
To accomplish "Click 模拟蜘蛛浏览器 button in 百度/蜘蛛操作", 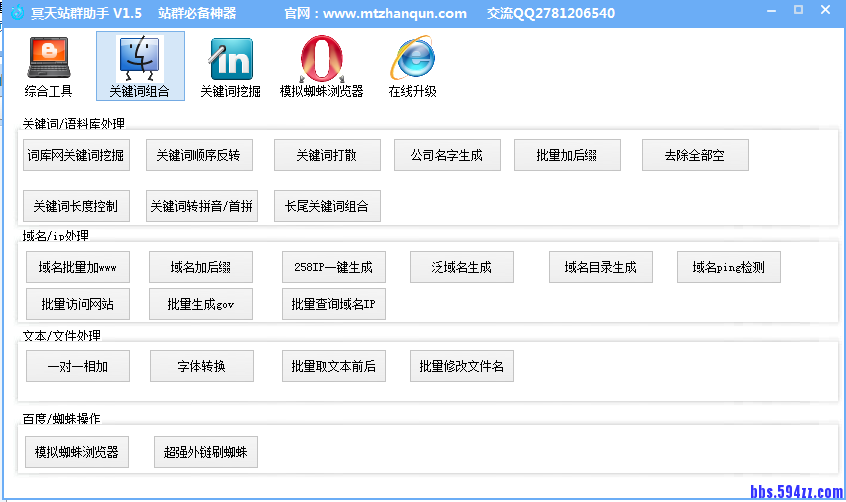I will [77, 452].
